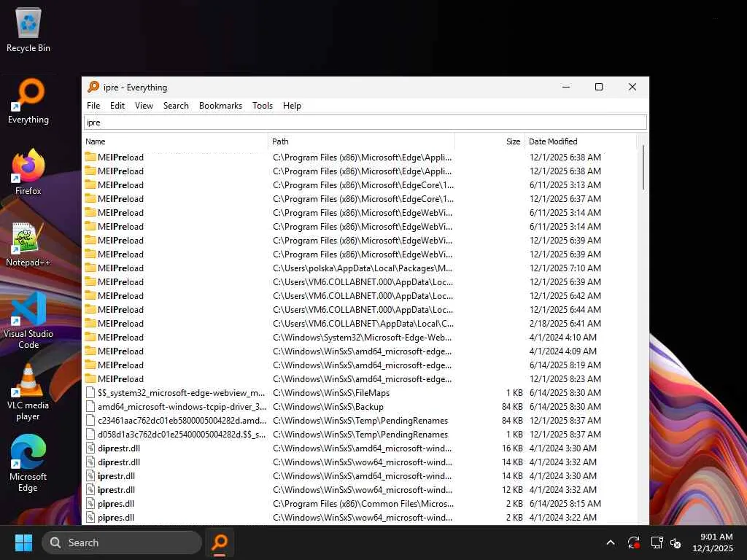This screenshot has width=747, height=560.
Task: Click path C:\Windows\WinSxS\Backup
Action: click(328, 407)
